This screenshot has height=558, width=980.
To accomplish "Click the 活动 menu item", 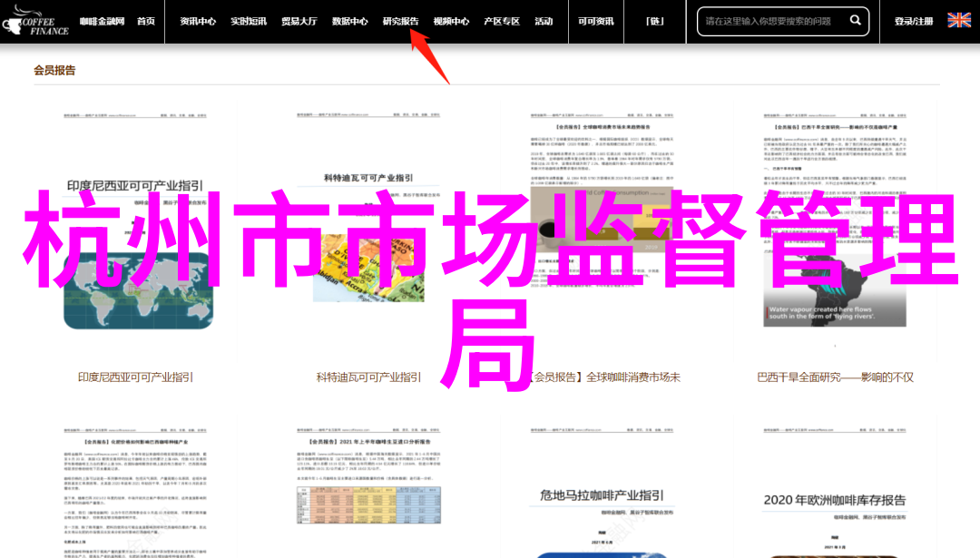I will coord(544,22).
